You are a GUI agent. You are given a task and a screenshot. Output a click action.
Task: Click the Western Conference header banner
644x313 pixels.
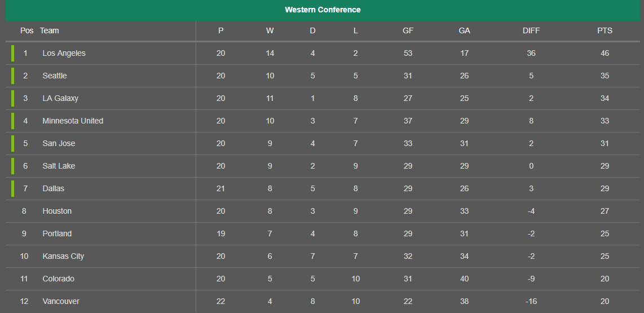coord(323,10)
